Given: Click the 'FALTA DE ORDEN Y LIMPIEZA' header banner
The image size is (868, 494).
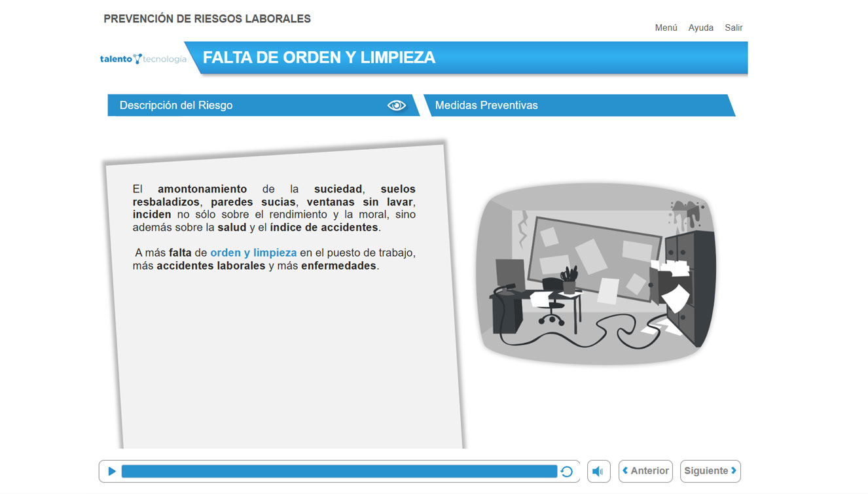Looking at the screenshot, I should pos(465,58).
